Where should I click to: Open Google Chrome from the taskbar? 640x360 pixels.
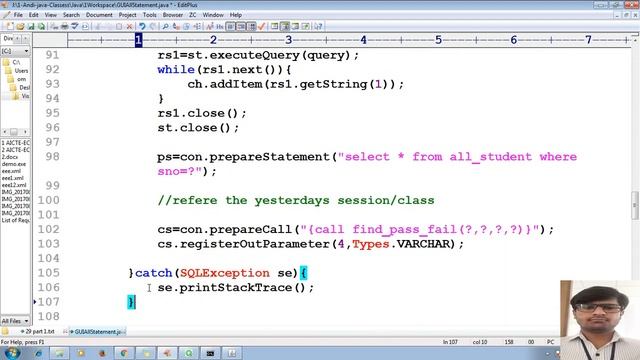click(124, 353)
